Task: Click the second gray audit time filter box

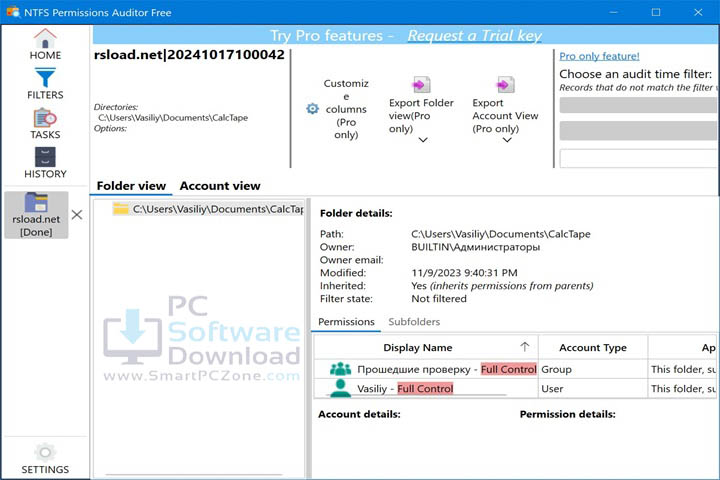Action: click(638, 131)
